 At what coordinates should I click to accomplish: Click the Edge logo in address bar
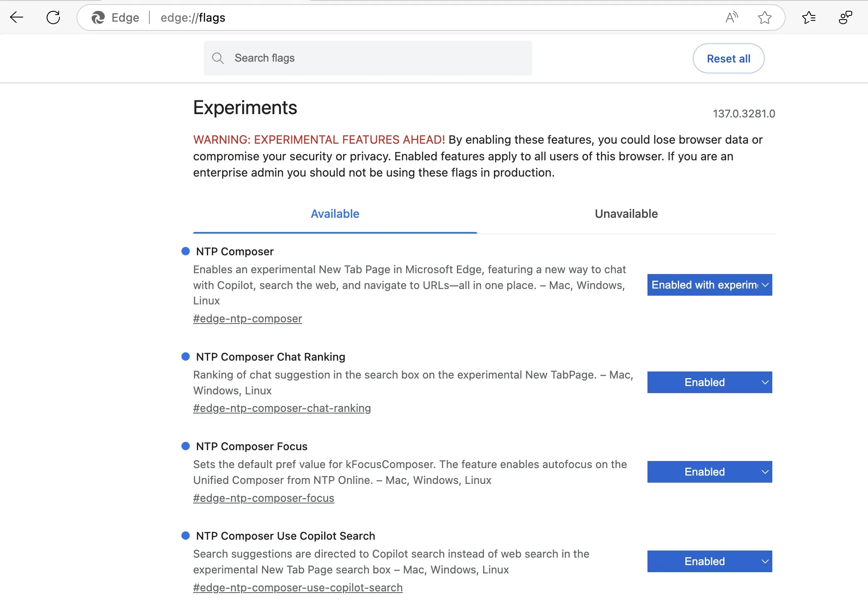point(98,17)
